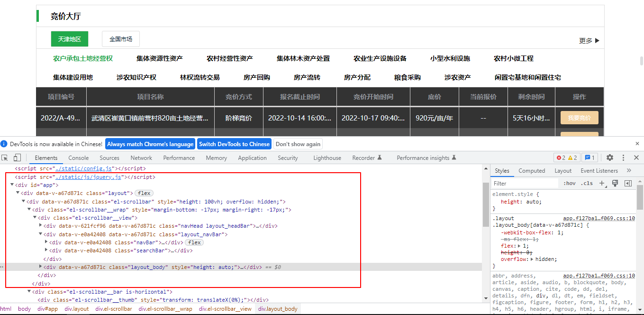644x315 pixels.
Task: Activate the inspect element picker icon
Action: (5, 158)
